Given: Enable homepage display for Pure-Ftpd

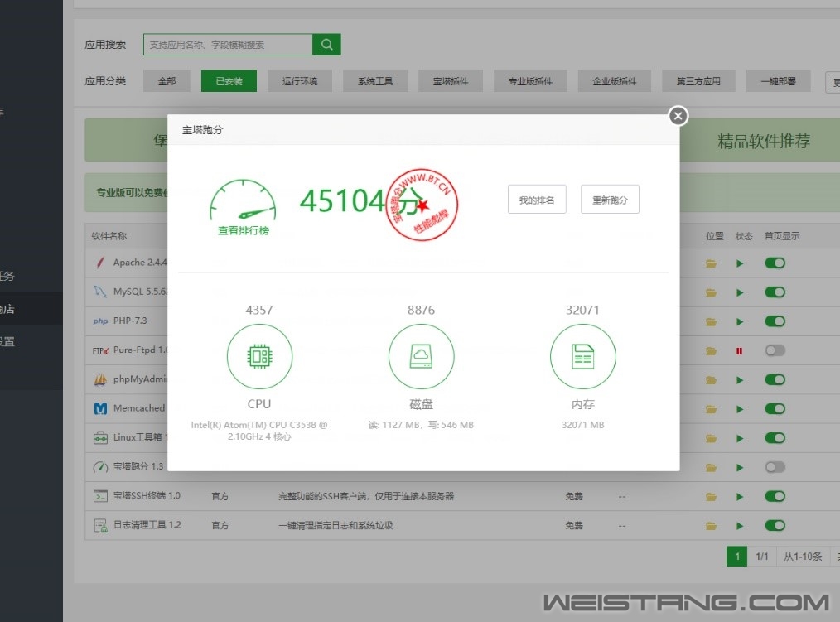Looking at the screenshot, I should pyautogui.click(x=775, y=350).
